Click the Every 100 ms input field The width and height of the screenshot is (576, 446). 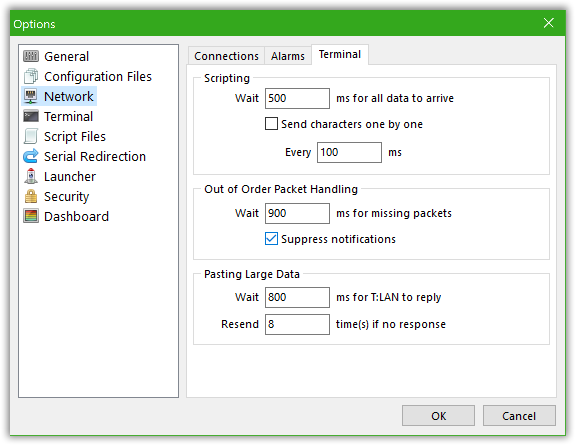349,152
